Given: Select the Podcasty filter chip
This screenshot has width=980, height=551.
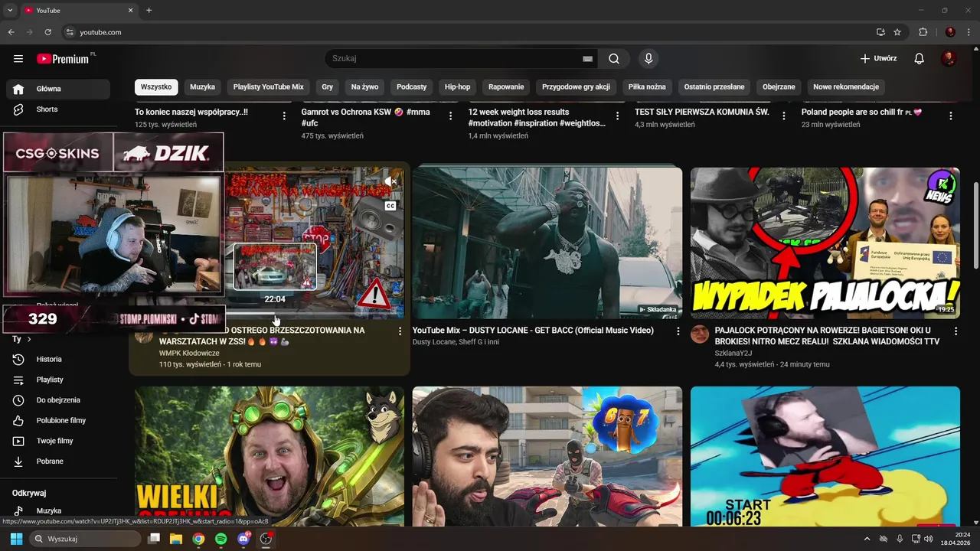Looking at the screenshot, I should (411, 87).
